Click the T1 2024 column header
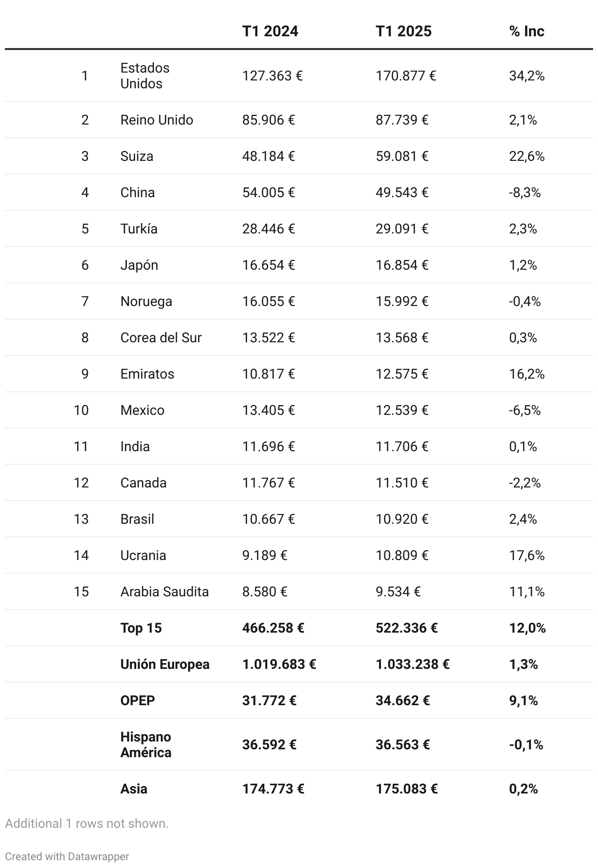 tap(270, 31)
